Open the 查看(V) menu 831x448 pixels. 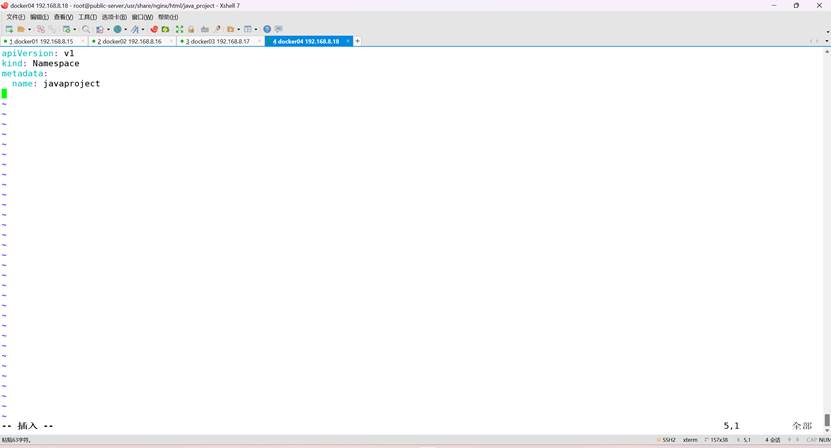click(x=63, y=17)
